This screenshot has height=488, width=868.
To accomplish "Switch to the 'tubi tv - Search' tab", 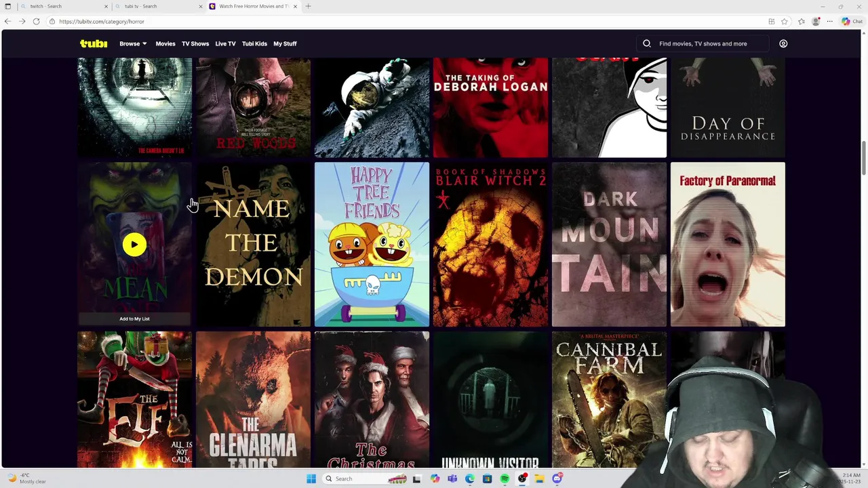I will coord(159,6).
